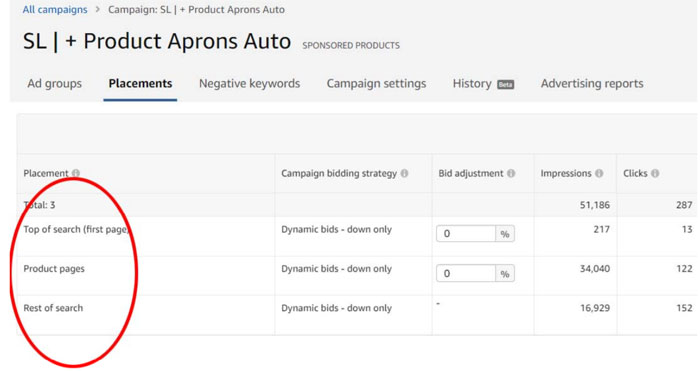Click the Beta badge beside History

pos(505,84)
